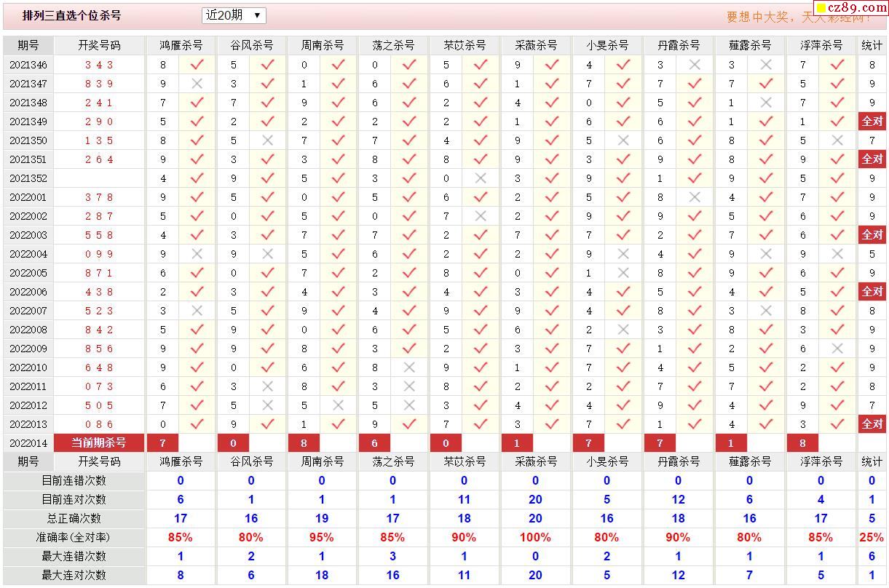
Task: Click the red check for 鸿雁杀号 in row 2022013
Action: pyautogui.click(x=197, y=424)
